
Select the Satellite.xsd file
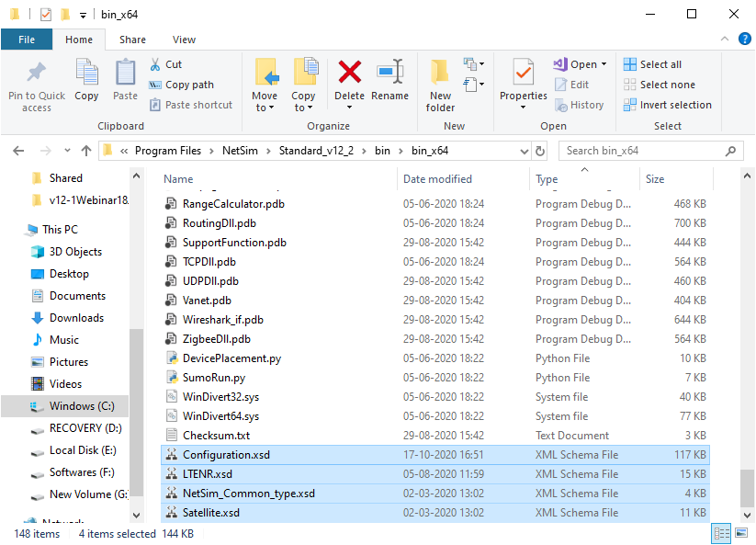(434, 513)
